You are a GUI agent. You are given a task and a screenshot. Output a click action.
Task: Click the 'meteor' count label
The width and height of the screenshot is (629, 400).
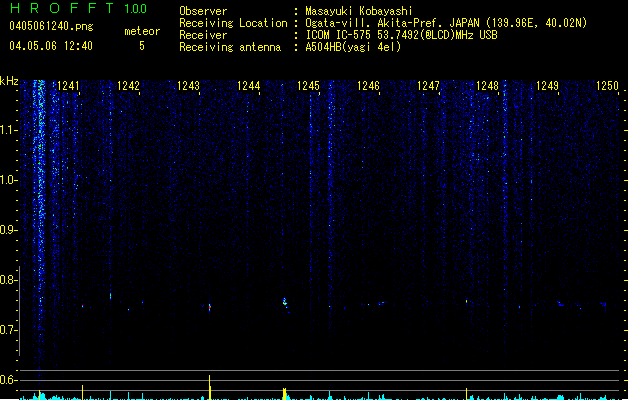142,31
